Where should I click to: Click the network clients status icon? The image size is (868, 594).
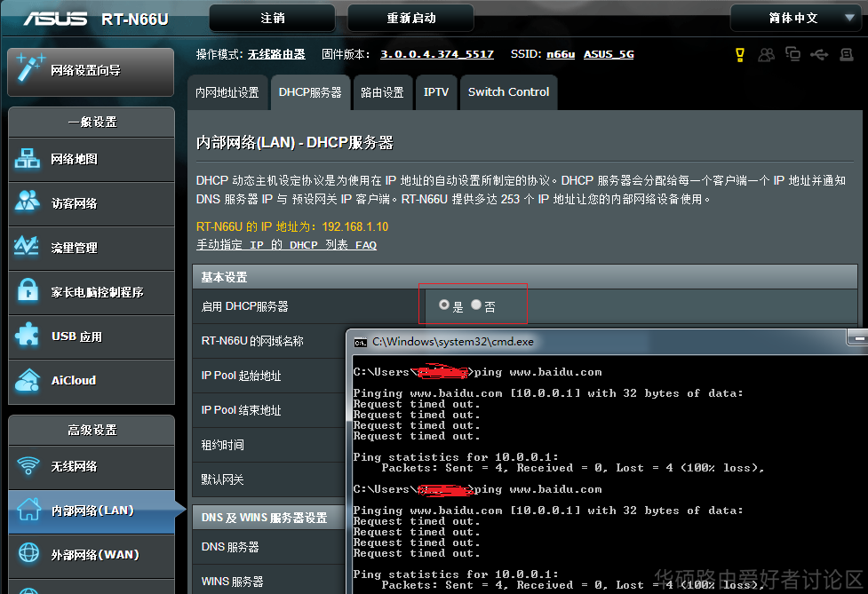pyautogui.click(x=792, y=54)
